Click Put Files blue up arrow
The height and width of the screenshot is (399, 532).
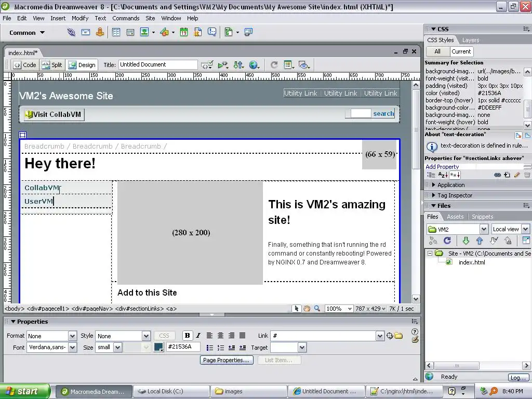point(480,241)
